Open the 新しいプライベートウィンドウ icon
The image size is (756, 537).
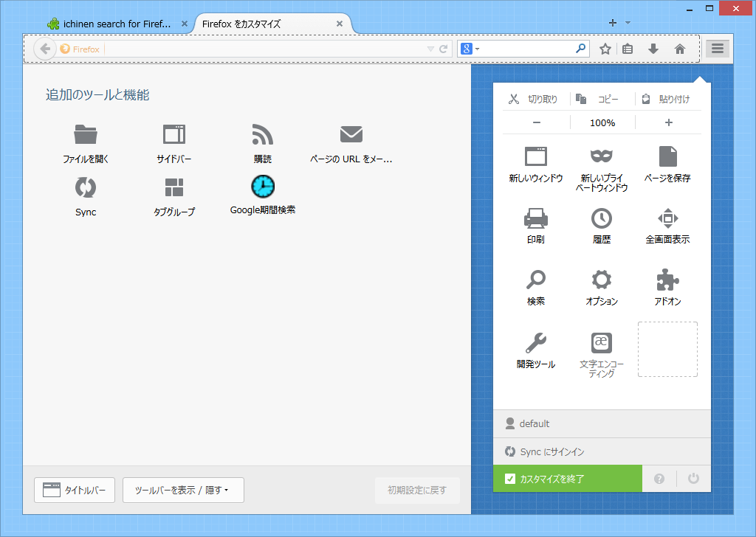pyautogui.click(x=601, y=156)
